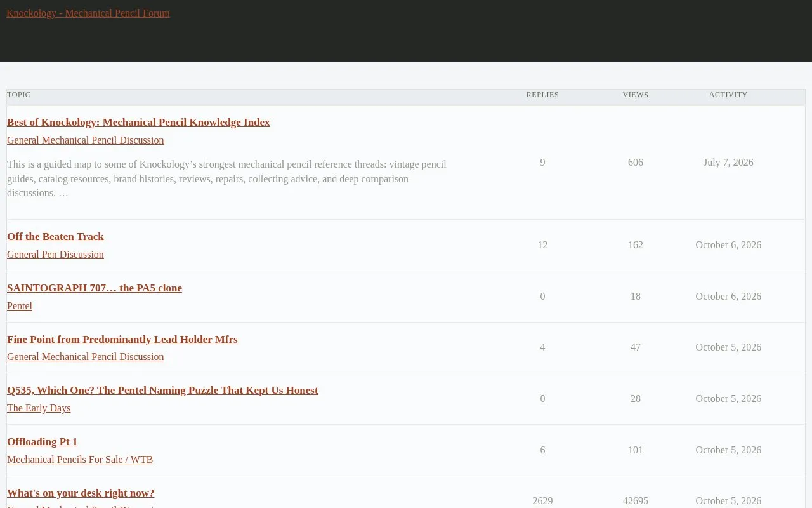Image resolution: width=812 pixels, height=508 pixels.
Task: Open 'What's on your desk right now?' topic
Action: [81, 493]
